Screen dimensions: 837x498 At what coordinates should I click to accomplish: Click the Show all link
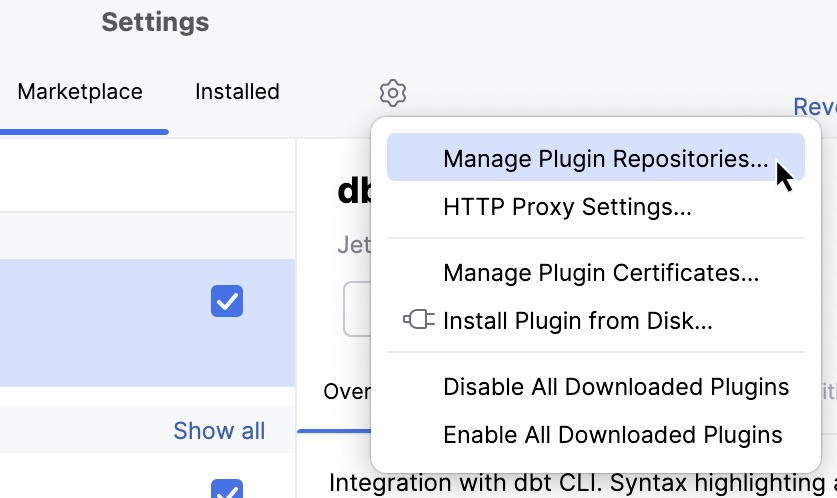(x=219, y=431)
